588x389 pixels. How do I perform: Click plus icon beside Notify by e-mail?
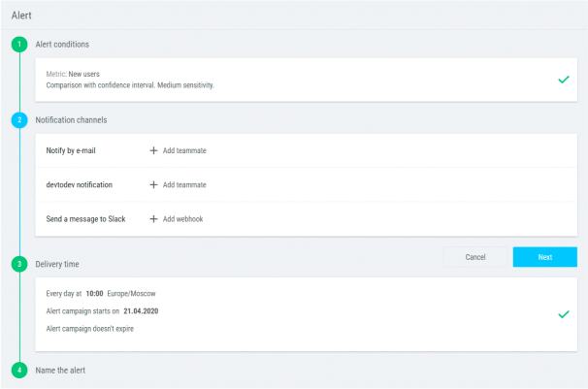pyautogui.click(x=153, y=150)
